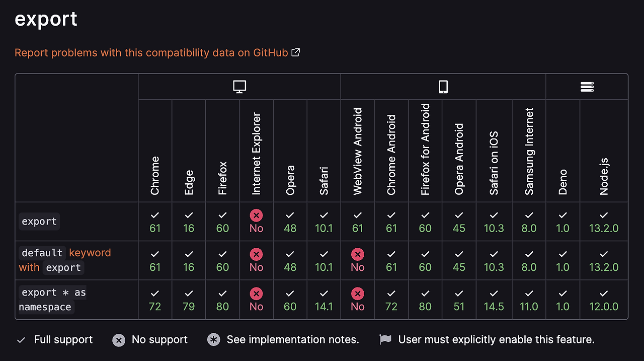This screenshot has height=361, width=644.
Task: Select the Deno column header
Action: point(562,182)
